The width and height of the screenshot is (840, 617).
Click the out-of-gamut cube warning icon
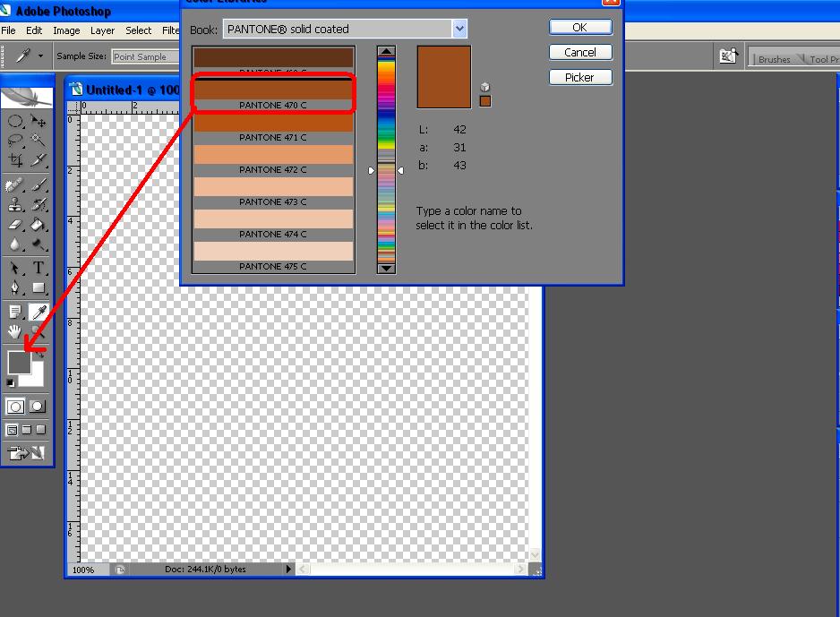[484, 87]
